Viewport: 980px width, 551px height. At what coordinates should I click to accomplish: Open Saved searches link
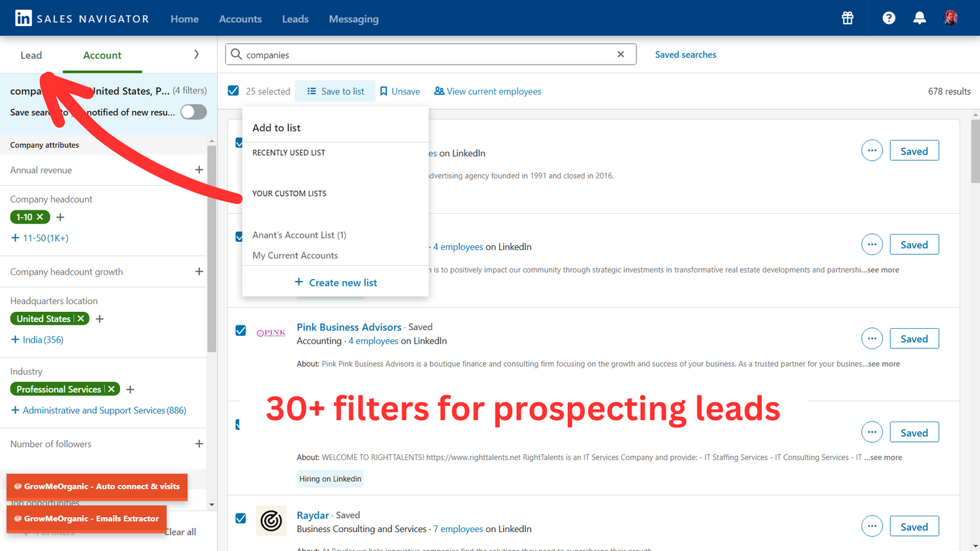tap(685, 55)
